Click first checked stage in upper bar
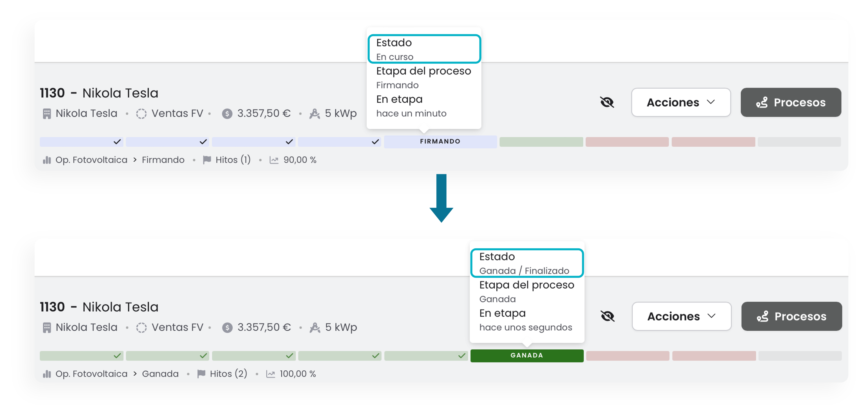Image resolution: width=868 pixels, height=417 pixels. tap(81, 142)
